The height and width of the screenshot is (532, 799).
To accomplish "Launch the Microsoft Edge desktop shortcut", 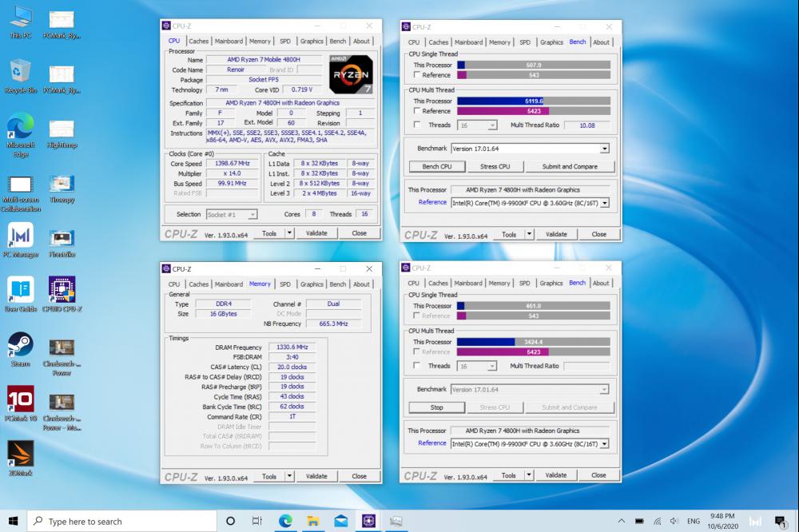I will tap(21, 135).
